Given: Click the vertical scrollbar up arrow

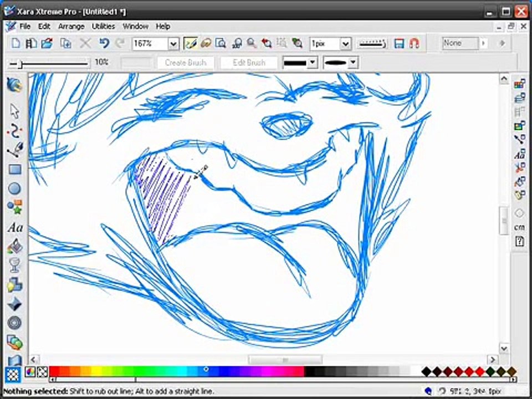Looking at the screenshot, I should pos(504,79).
